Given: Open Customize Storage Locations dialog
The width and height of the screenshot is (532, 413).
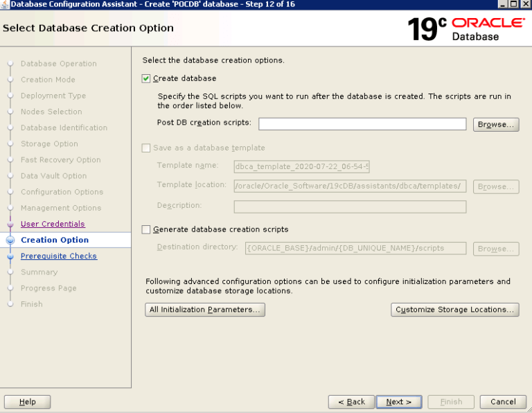Looking at the screenshot, I should 455,310.
